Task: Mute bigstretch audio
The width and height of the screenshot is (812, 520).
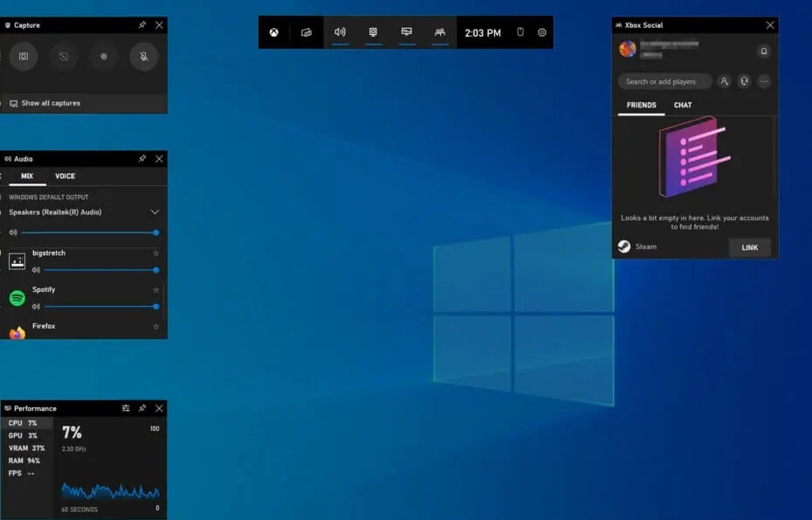Action: point(36,270)
